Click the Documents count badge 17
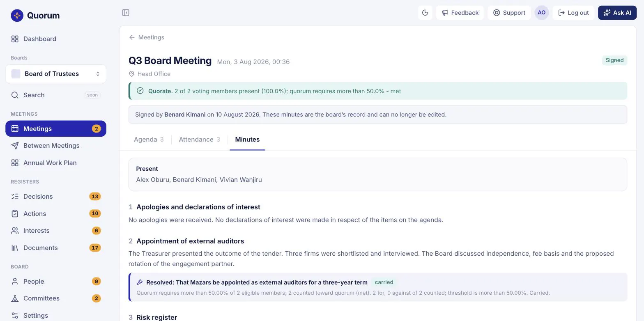This screenshot has height=321, width=644. (x=95, y=248)
